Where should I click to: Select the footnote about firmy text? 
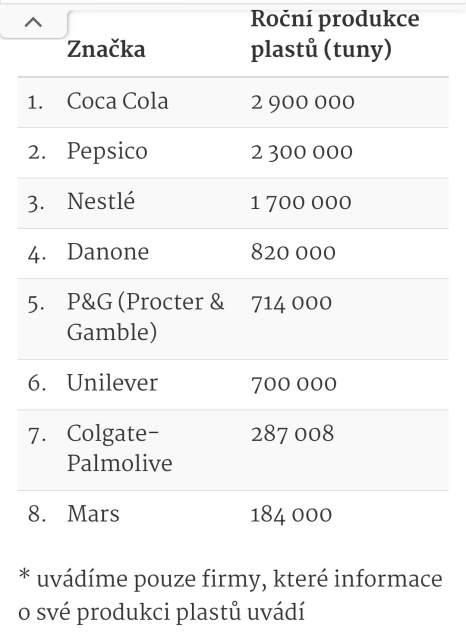pos(230,596)
